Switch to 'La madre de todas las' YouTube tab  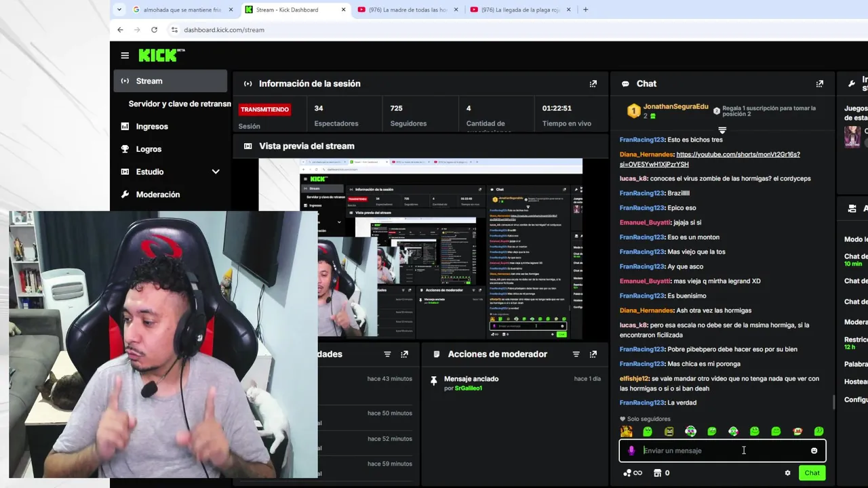click(406, 9)
